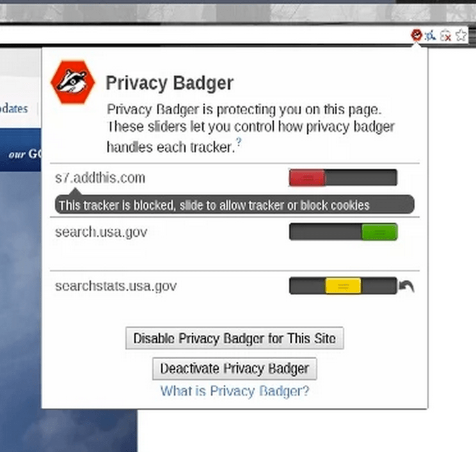This screenshot has width=476, height=452.
Task: Click the blocked-content icon with red X
Action: click(x=446, y=36)
